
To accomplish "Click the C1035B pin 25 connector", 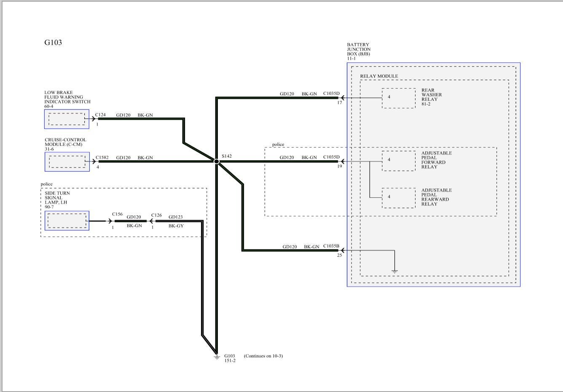I will (341, 250).
